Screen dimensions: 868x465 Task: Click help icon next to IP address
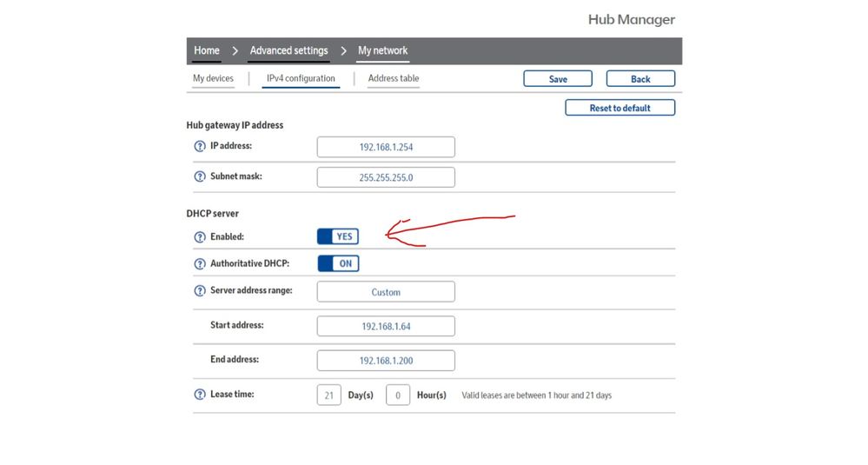click(x=200, y=147)
